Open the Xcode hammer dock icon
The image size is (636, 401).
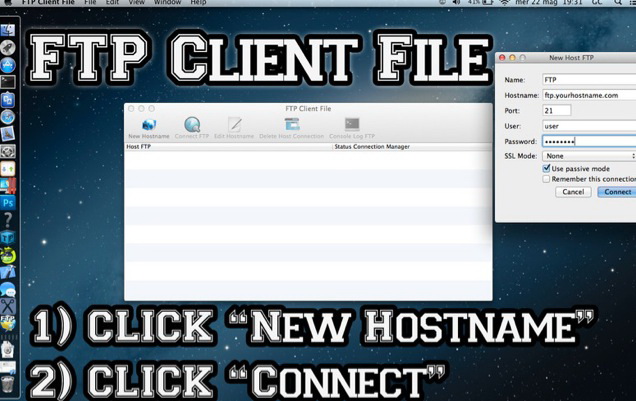tap(8, 272)
